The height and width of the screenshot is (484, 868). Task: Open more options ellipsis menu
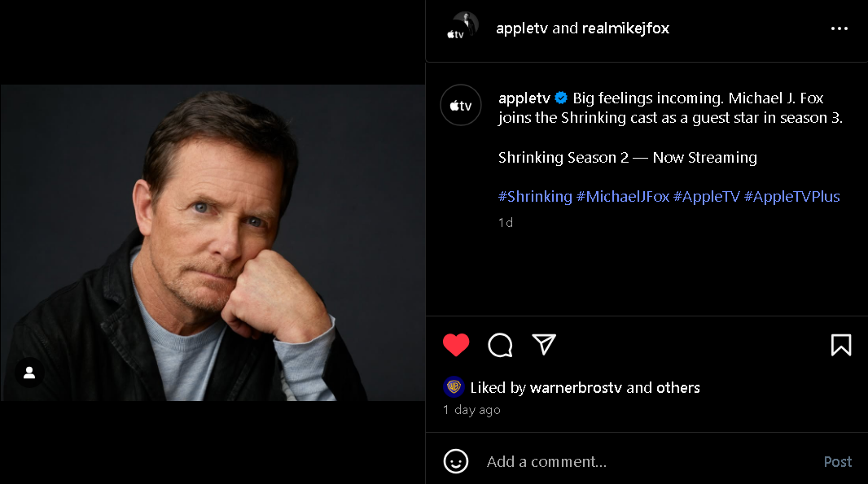(840, 28)
